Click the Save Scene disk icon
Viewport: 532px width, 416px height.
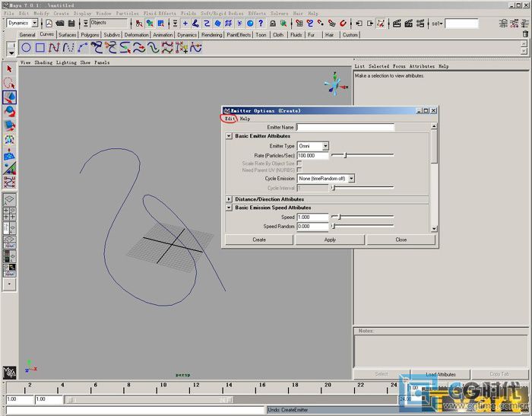[71, 23]
